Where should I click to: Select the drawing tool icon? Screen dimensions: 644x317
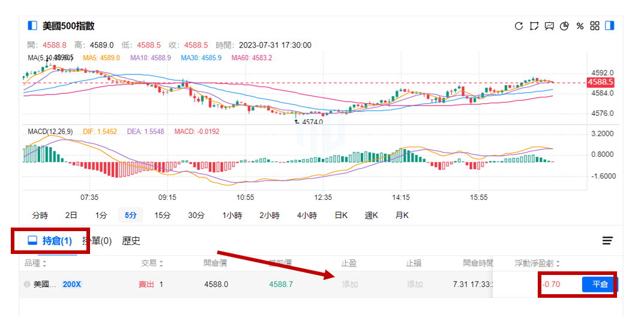click(534, 26)
